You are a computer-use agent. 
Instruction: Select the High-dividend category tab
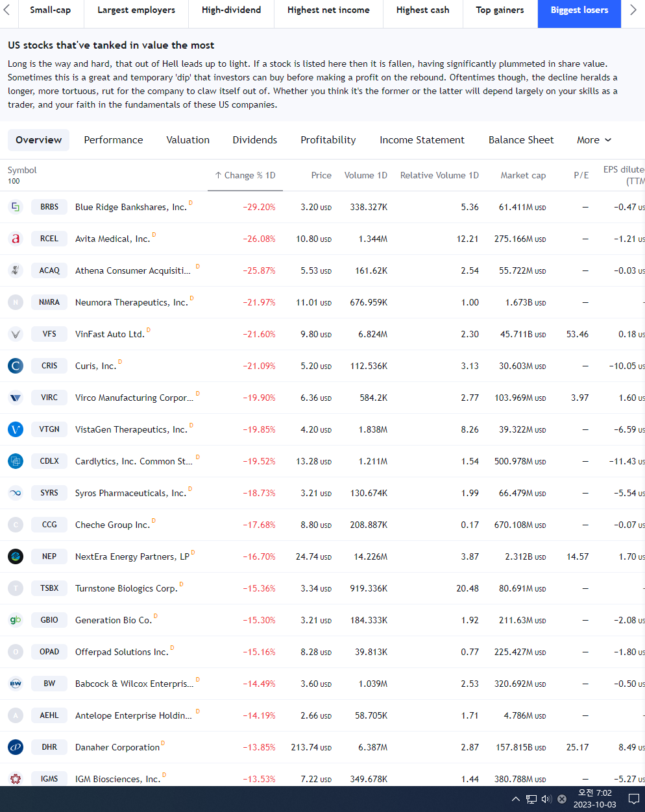[231, 10]
